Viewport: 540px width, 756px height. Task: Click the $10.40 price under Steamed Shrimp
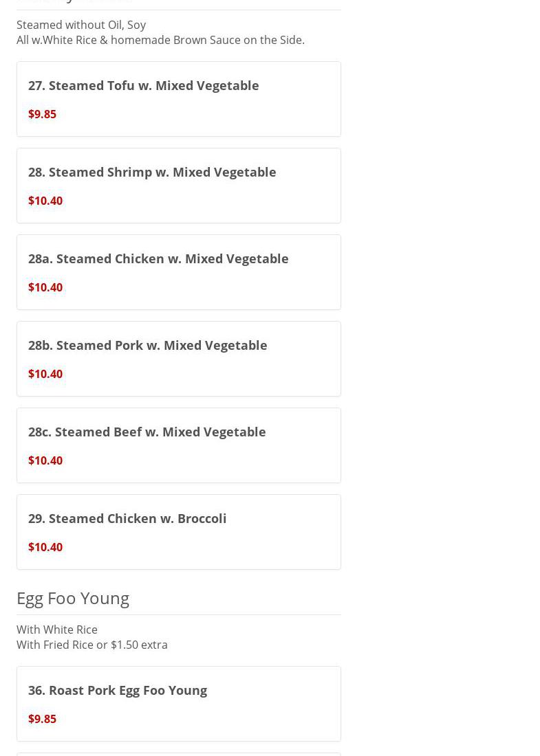coord(45,201)
